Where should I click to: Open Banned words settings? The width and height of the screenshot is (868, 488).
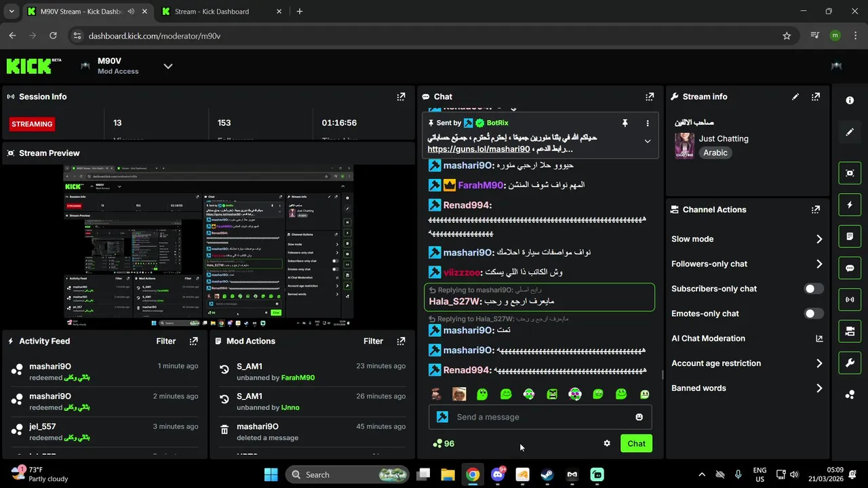click(747, 388)
